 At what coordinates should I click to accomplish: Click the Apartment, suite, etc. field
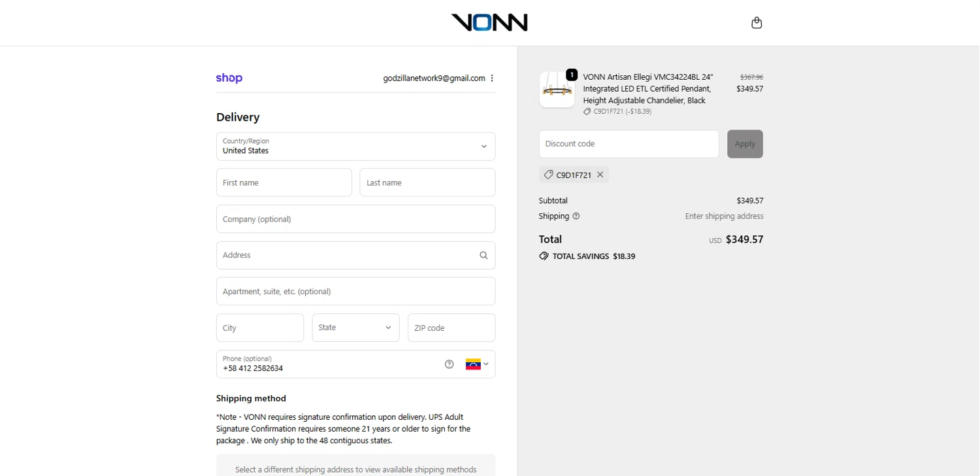[x=355, y=292]
